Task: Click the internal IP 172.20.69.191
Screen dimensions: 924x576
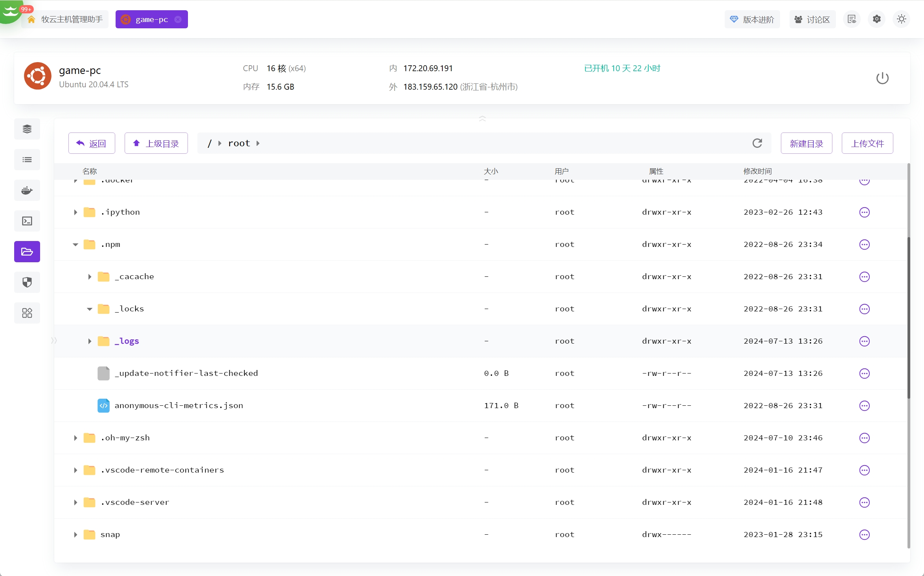Action: 428,68
